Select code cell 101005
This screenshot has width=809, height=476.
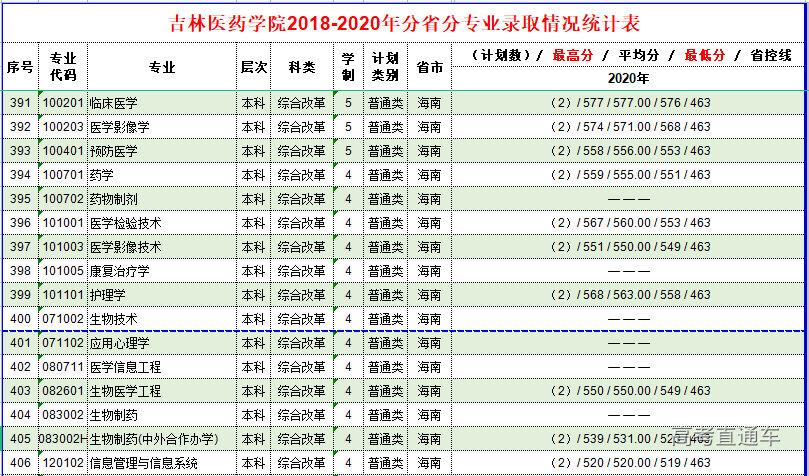[x=63, y=271]
